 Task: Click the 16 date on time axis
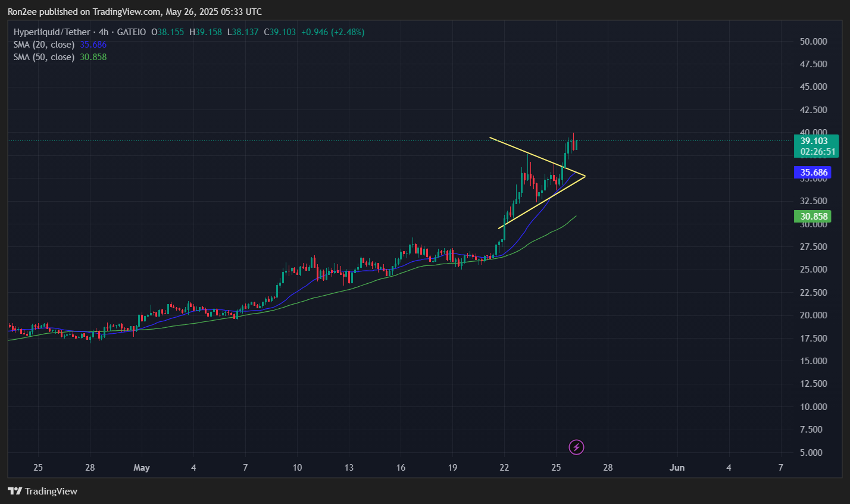(401, 468)
